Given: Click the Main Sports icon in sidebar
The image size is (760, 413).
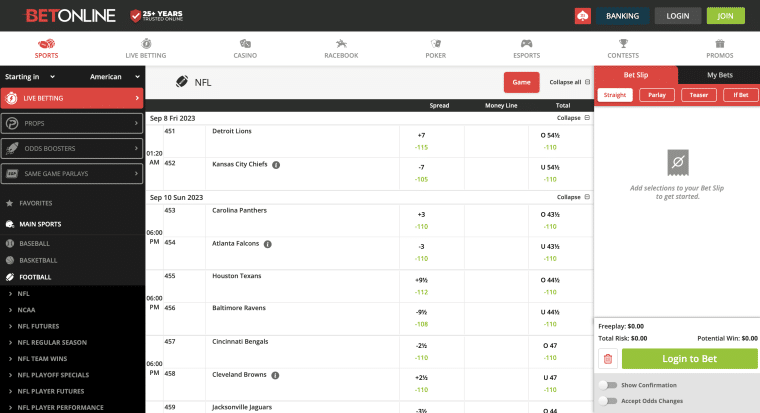Looking at the screenshot, I should click(10, 224).
